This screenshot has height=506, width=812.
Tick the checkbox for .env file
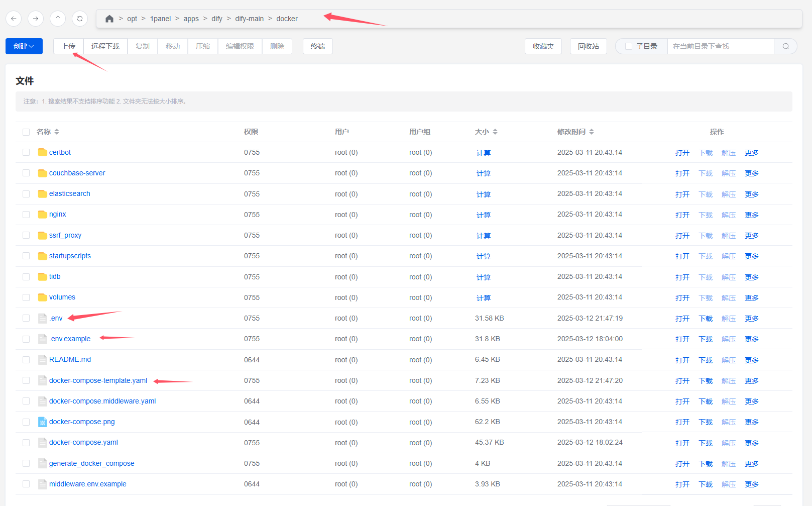26,318
